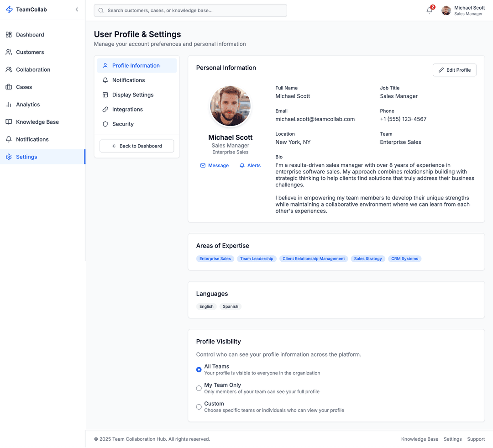Open the notification bell with badge
This screenshot has height=448, width=493.
(429, 10)
